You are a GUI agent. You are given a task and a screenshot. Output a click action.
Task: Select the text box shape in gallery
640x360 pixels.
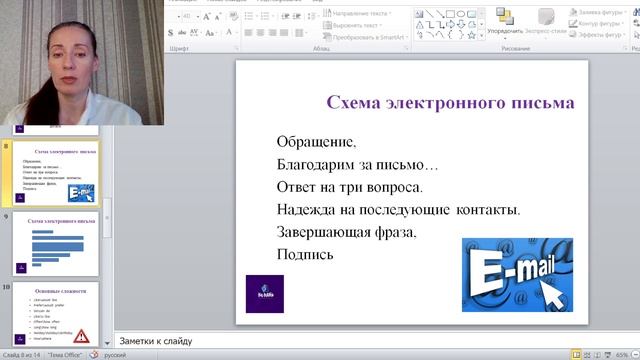click(x=419, y=14)
